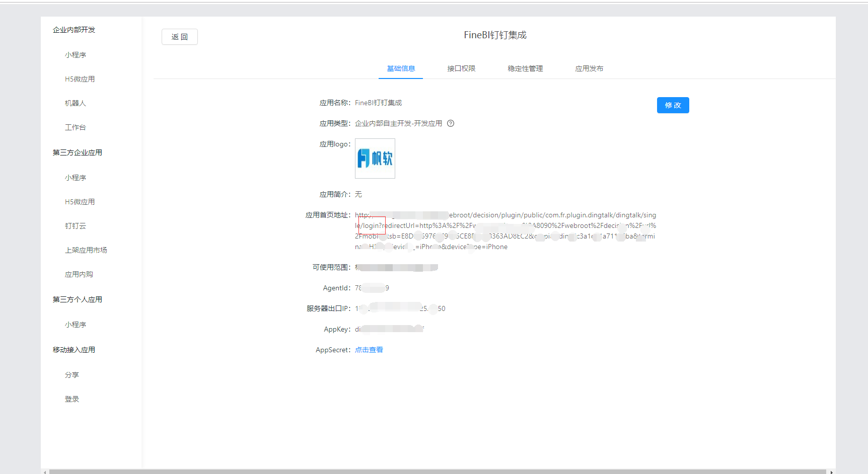This screenshot has height=474, width=868.
Task: Select 企业内部开发 section heading
Action: (74, 30)
